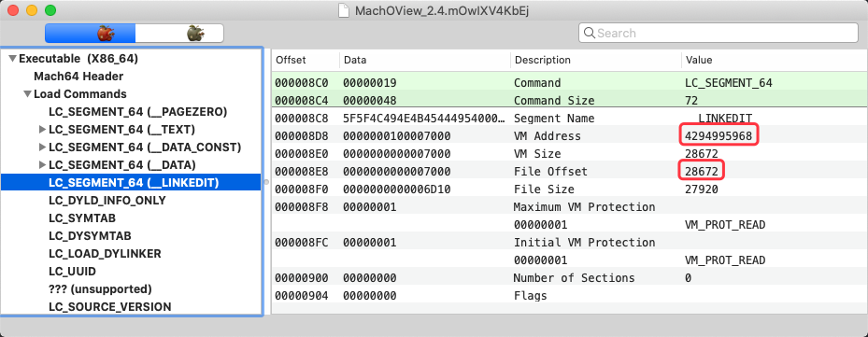Collapse the Load Commands node

(27, 94)
